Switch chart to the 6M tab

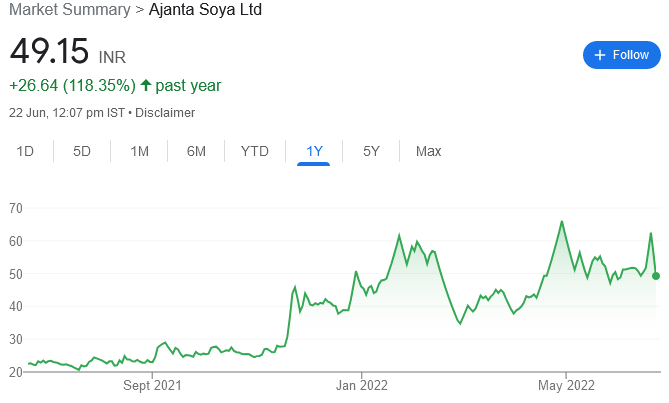tap(196, 151)
